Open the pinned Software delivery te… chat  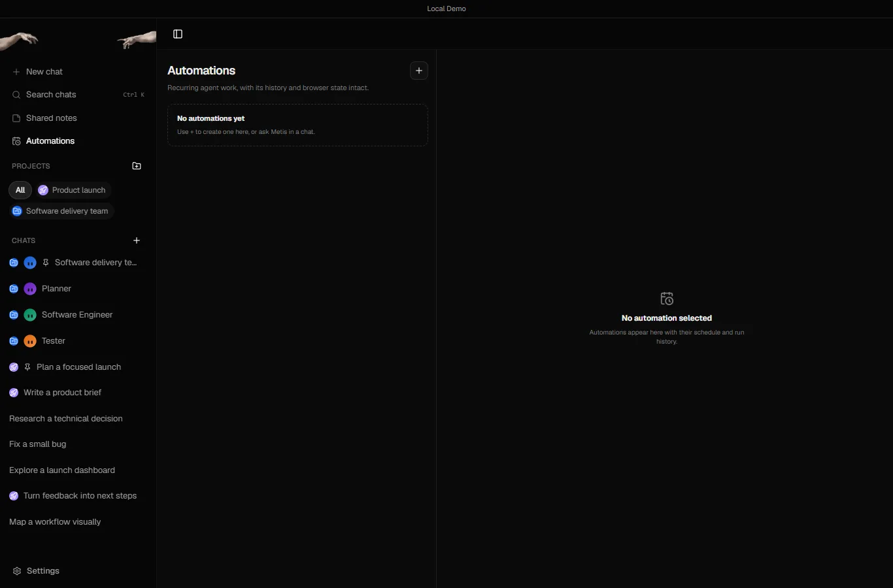click(78, 263)
